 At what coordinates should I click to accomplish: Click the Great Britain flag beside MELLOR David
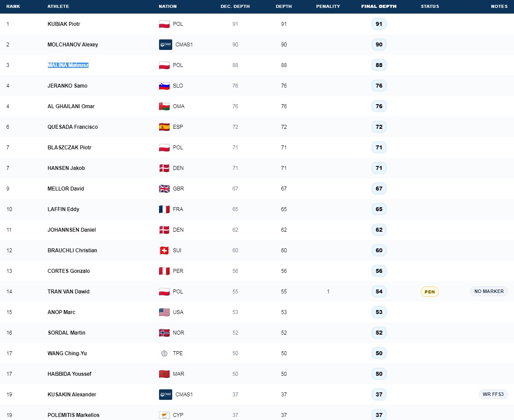[x=164, y=189]
